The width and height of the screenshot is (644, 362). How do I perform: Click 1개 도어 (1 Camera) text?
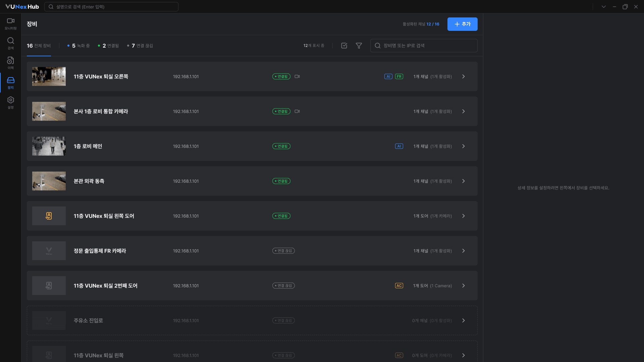click(433, 286)
